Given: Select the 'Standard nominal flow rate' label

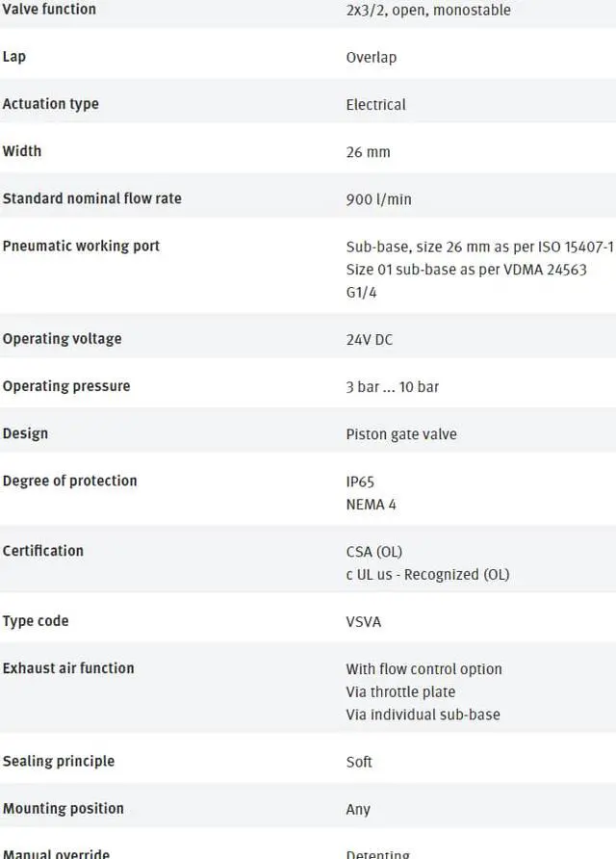Looking at the screenshot, I should [92, 198].
